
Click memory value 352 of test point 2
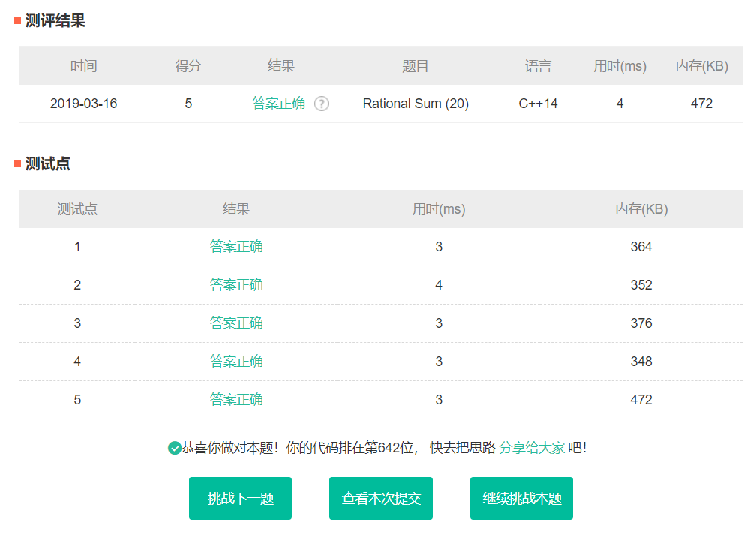coord(641,285)
